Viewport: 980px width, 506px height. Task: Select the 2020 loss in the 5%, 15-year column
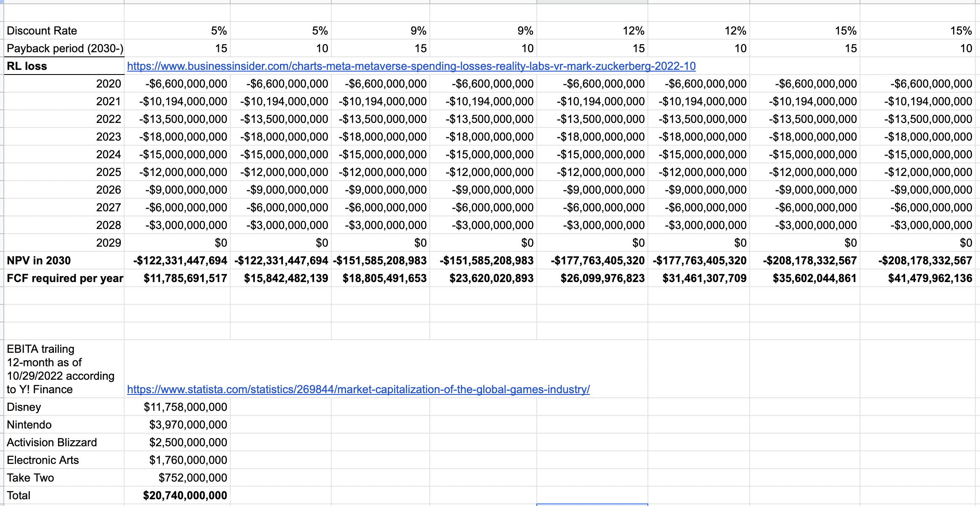(x=177, y=84)
